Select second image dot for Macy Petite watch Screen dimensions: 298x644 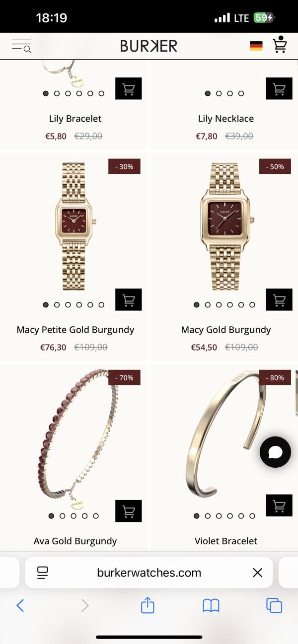click(x=57, y=305)
